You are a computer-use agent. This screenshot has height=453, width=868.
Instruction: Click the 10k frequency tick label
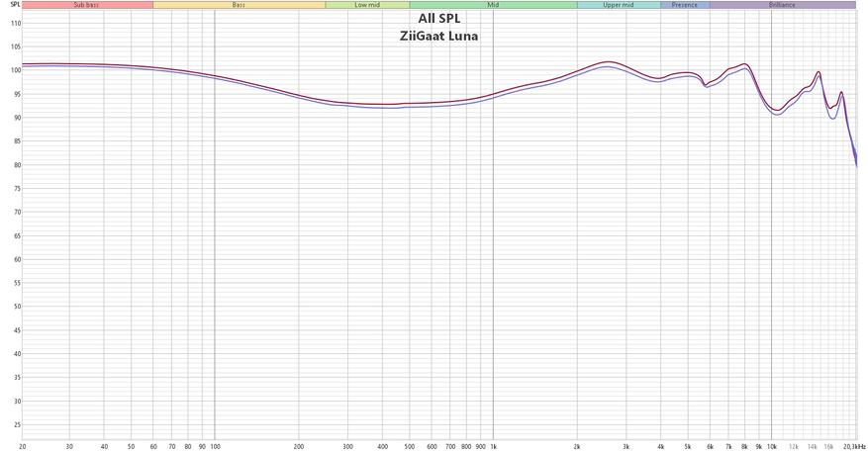pyautogui.click(x=771, y=446)
